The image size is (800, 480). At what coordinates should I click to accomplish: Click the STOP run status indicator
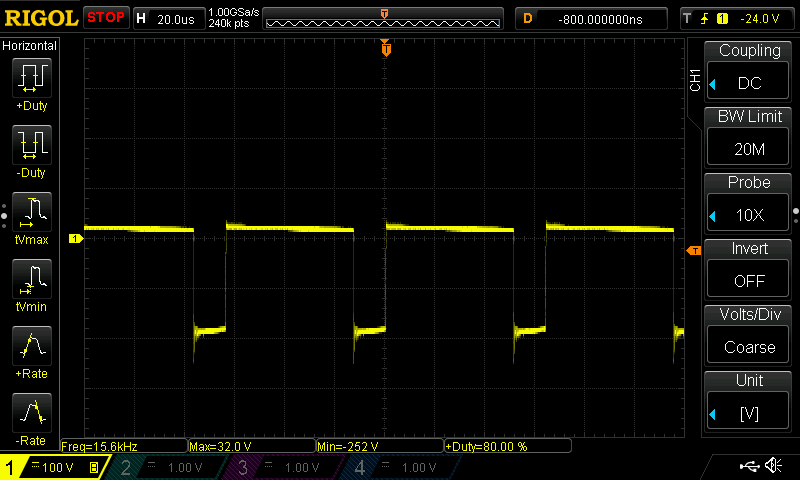[x=106, y=18]
